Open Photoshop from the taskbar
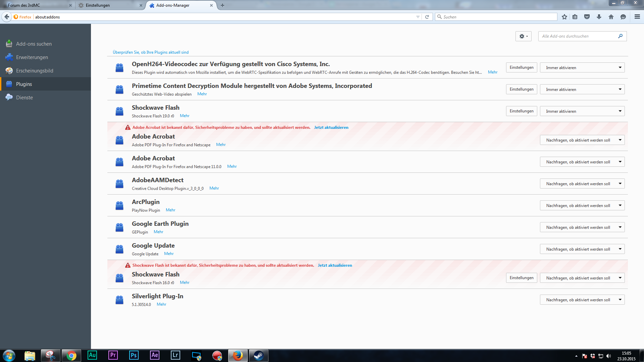The image size is (644, 362). click(x=134, y=355)
